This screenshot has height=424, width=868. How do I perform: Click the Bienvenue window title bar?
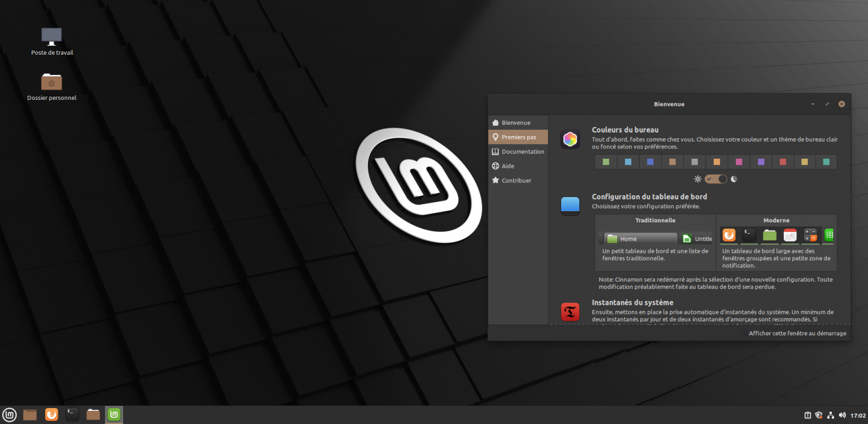(x=669, y=104)
